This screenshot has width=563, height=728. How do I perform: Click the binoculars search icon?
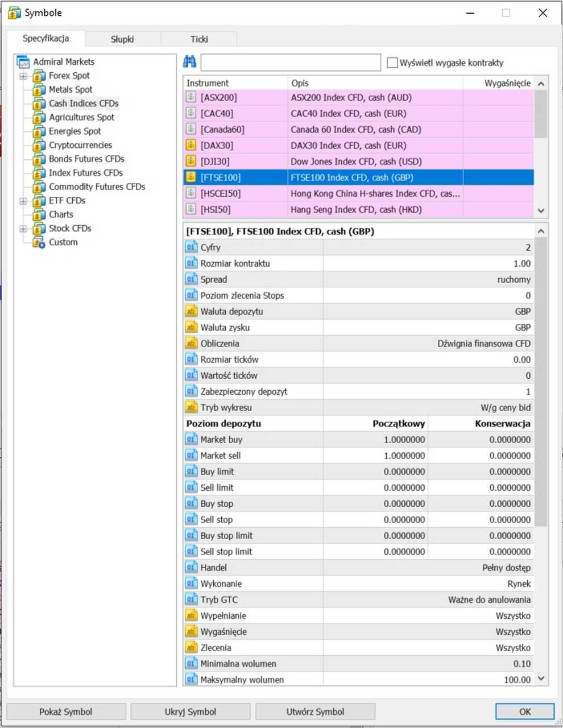(189, 61)
